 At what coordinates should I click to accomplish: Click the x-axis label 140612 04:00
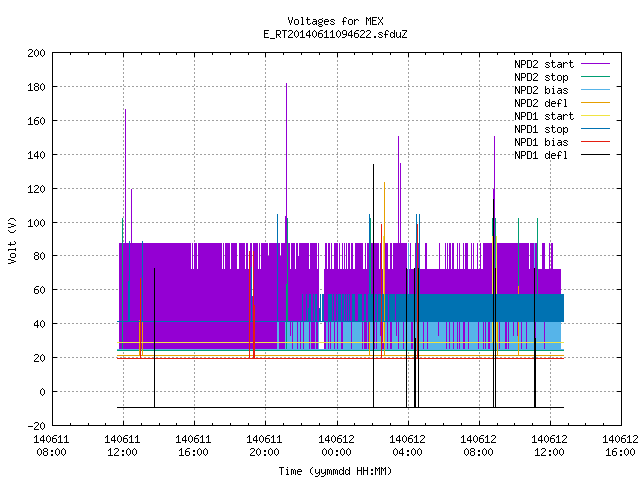[407, 446]
